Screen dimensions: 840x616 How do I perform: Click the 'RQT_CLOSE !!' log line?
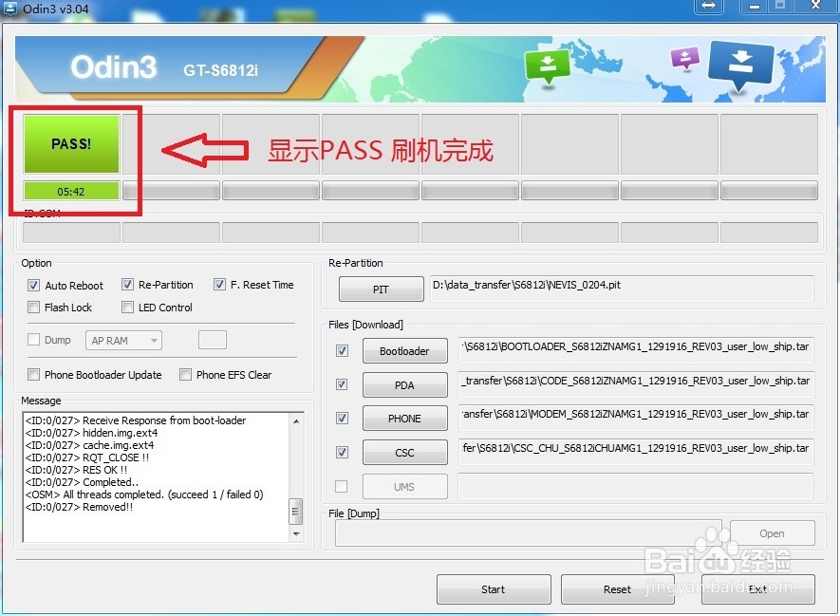pos(86,457)
